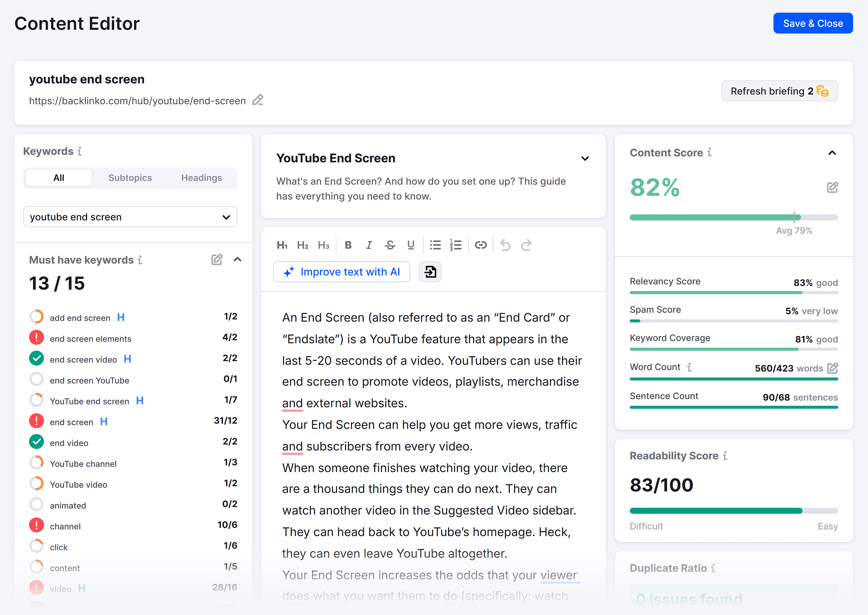Expand the YouTube End Screen title panel
This screenshot has height=615, width=868.
pos(585,158)
